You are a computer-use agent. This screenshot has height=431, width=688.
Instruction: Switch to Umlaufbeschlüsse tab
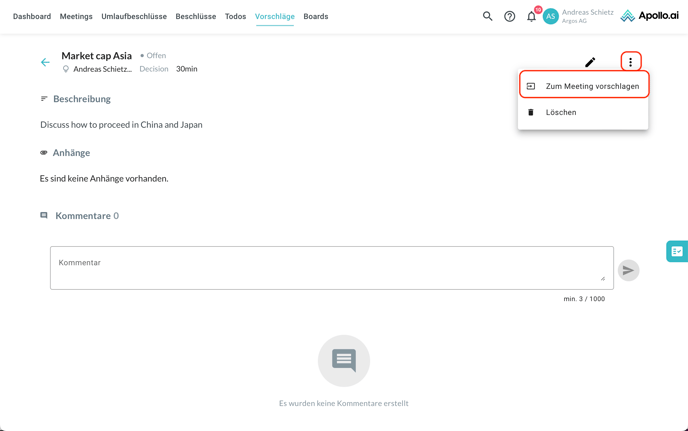(x=134, y=16)
